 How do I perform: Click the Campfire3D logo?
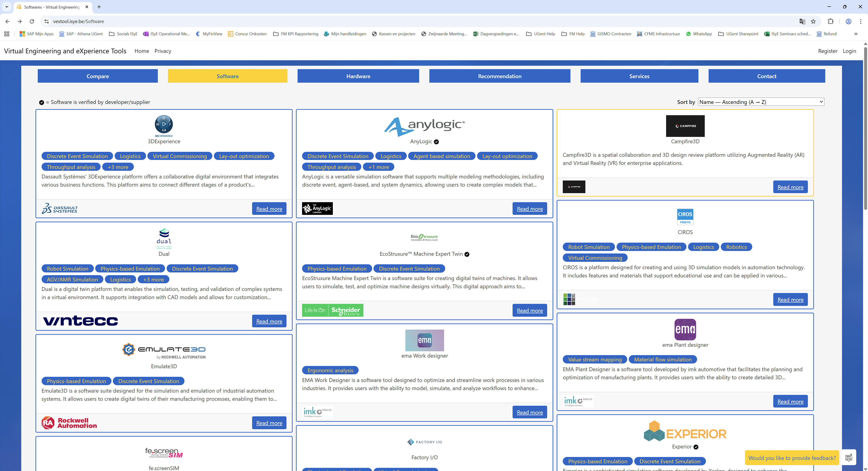pyautogui.click(x=685, y=126)
